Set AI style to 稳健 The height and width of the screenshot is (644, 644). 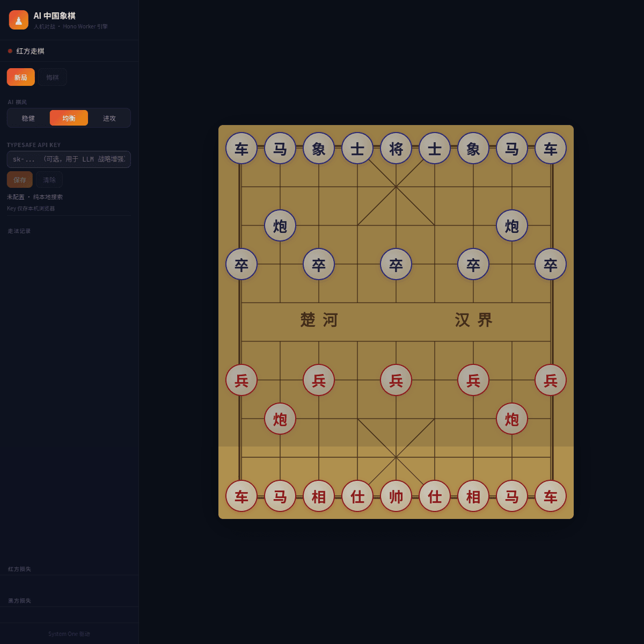(28, 118)
